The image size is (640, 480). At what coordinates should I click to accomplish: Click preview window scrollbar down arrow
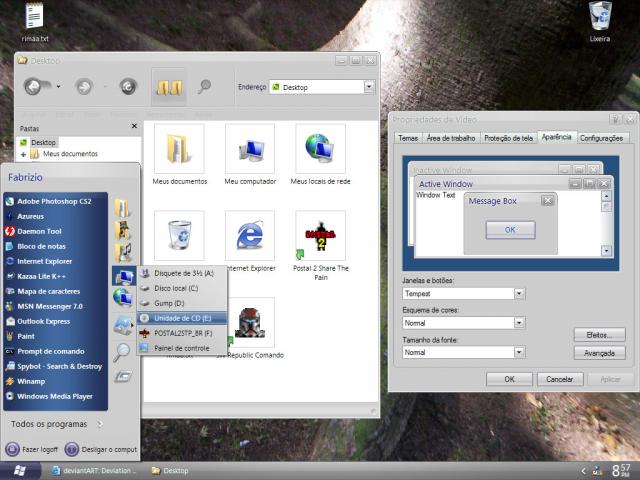606,250
